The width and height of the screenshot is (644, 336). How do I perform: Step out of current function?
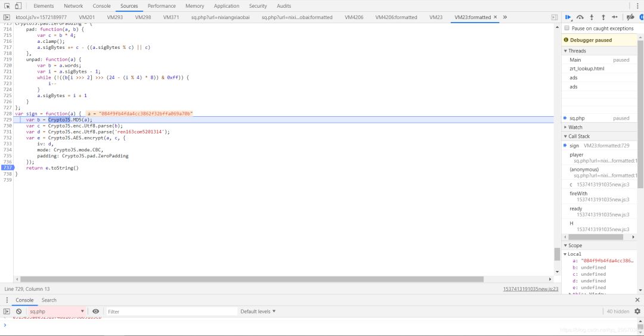603,17
